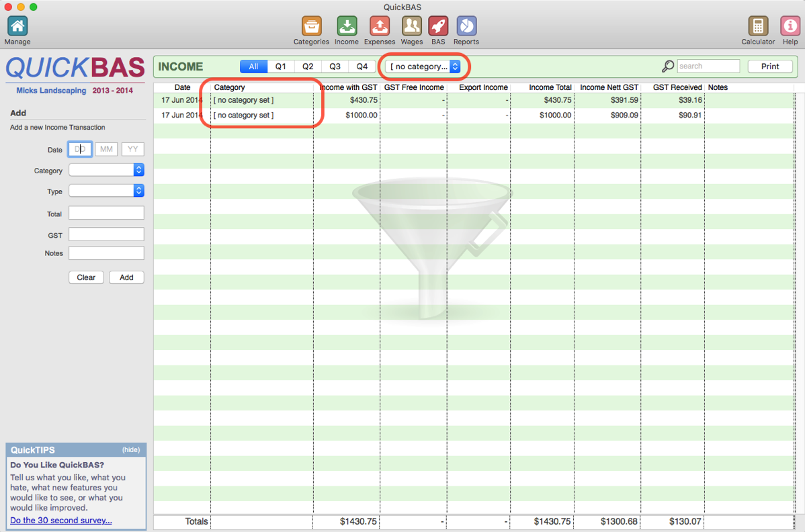
Task: Open the Categories toolbar icon
Action: pyautogui.click(x=311, y=27)
